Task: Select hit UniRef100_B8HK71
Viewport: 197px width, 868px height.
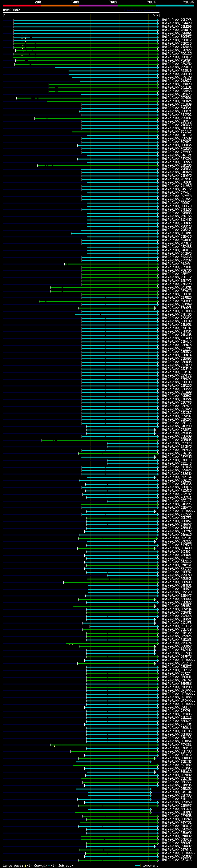Action: pyautogui.click(x=176, y=111)
